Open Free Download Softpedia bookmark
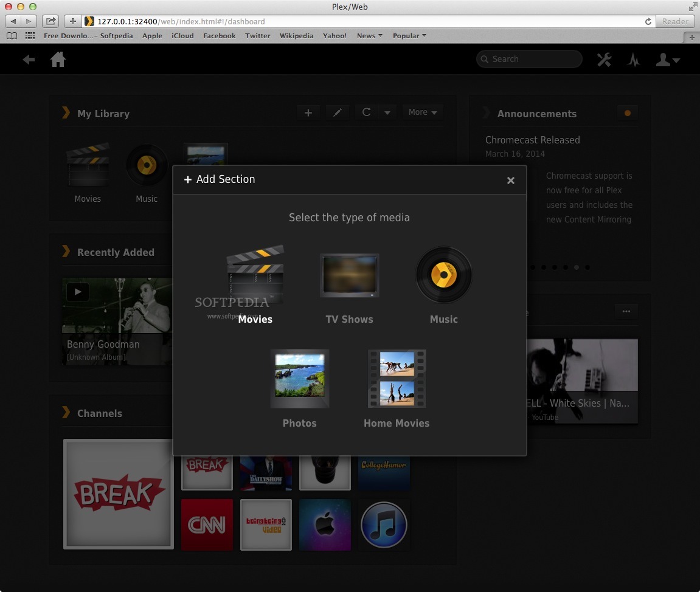The height and width of the screenshot is (592, 700). click(x=88, y=36)
